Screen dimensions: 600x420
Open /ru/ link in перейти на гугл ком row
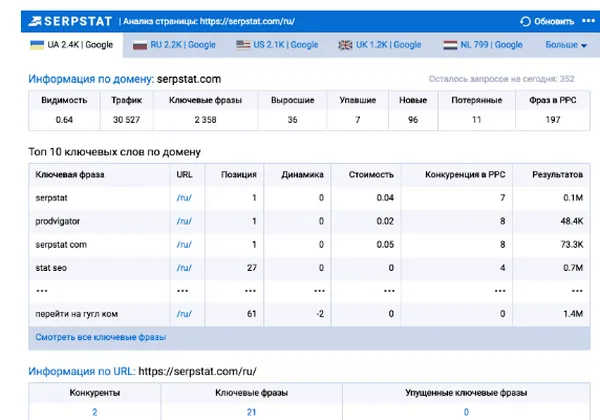[184, 314]
